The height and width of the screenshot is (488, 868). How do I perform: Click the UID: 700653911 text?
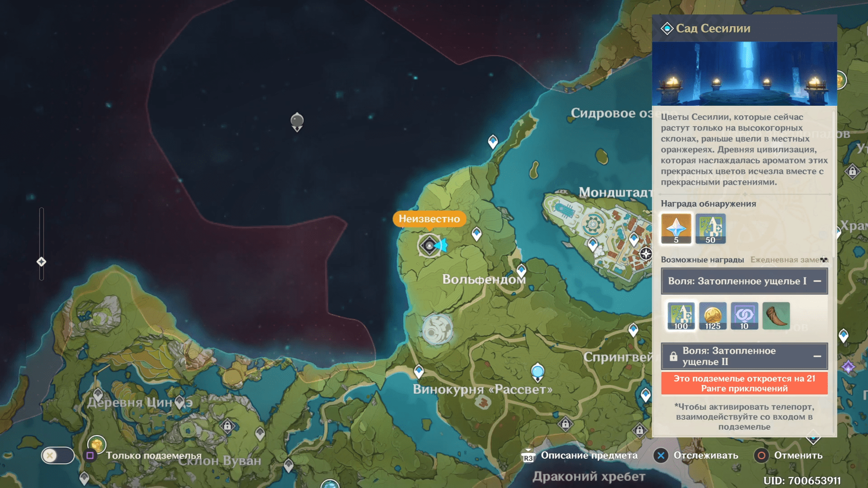point(802,481)
